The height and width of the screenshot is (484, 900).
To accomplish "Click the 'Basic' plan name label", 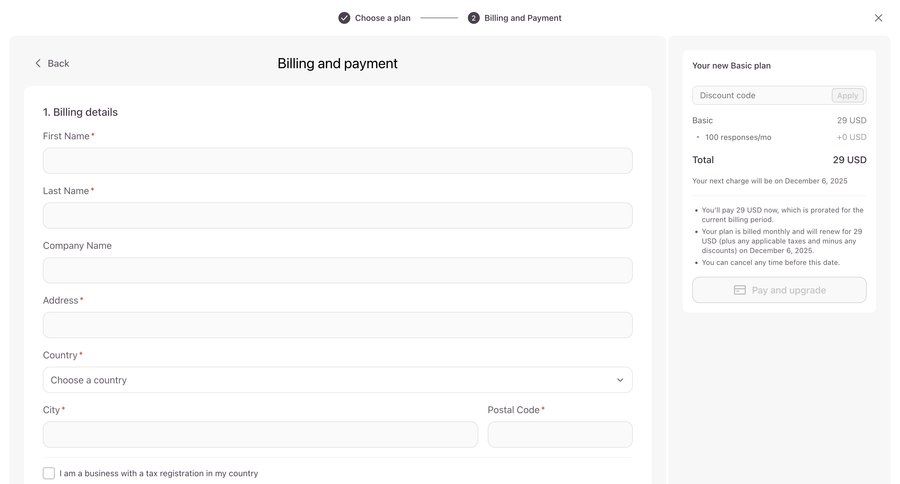I will tap(703, 120).
